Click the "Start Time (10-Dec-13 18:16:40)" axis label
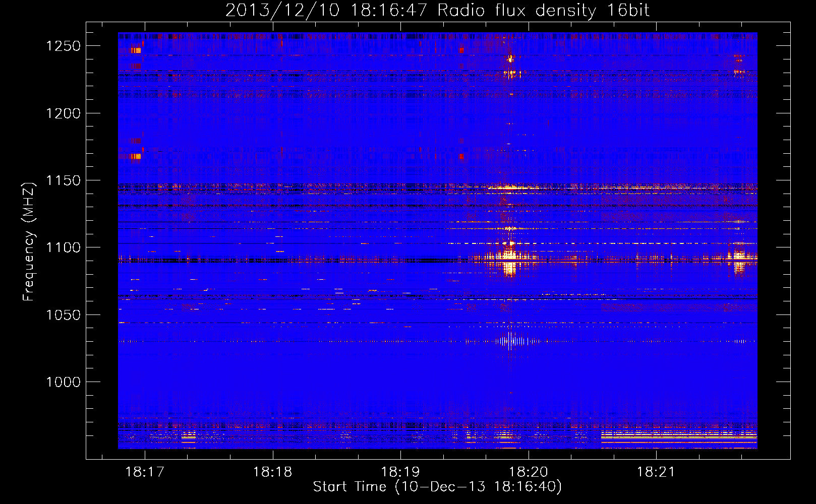 437,487
